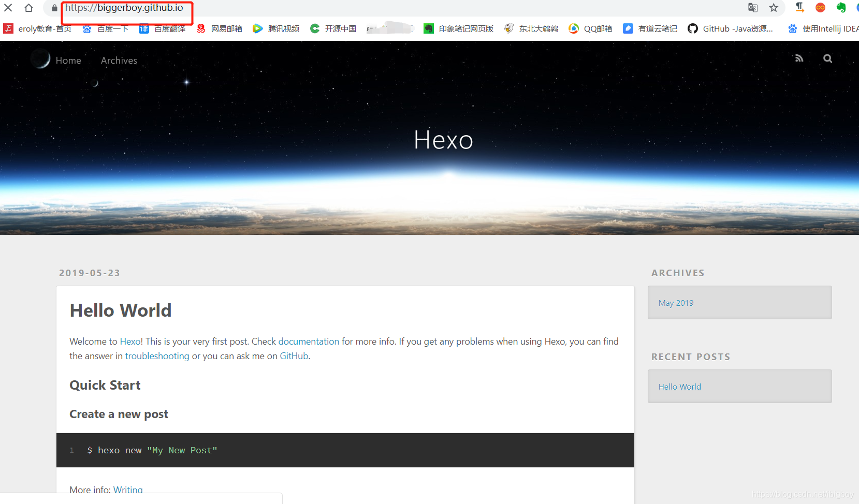Open 东北大鹌鹑 bookmark
859x504 pixels.
tap(531, 28)
